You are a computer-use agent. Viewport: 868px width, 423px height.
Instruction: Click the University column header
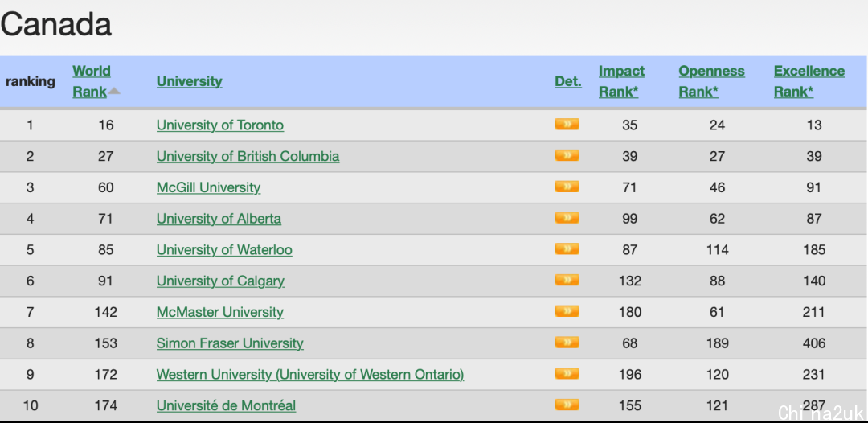coord(189,81)
